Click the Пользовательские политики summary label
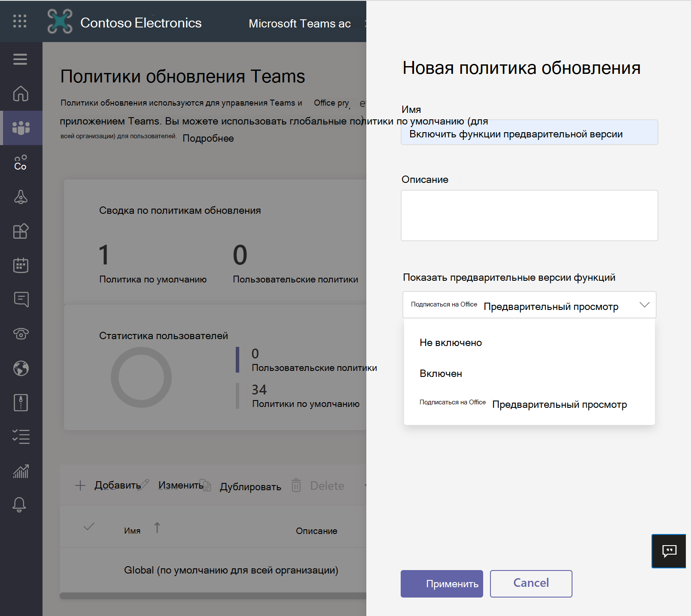691x616 pixels. [x=295, y=279]
